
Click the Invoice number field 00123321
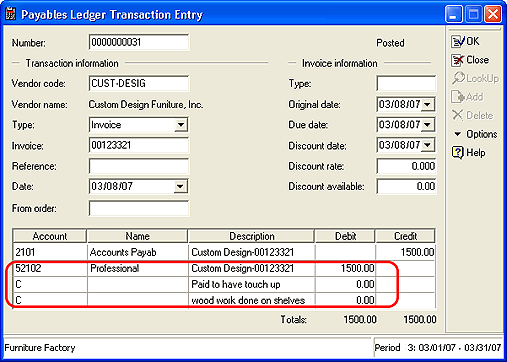pyautogui.click(x=139, y=145)
